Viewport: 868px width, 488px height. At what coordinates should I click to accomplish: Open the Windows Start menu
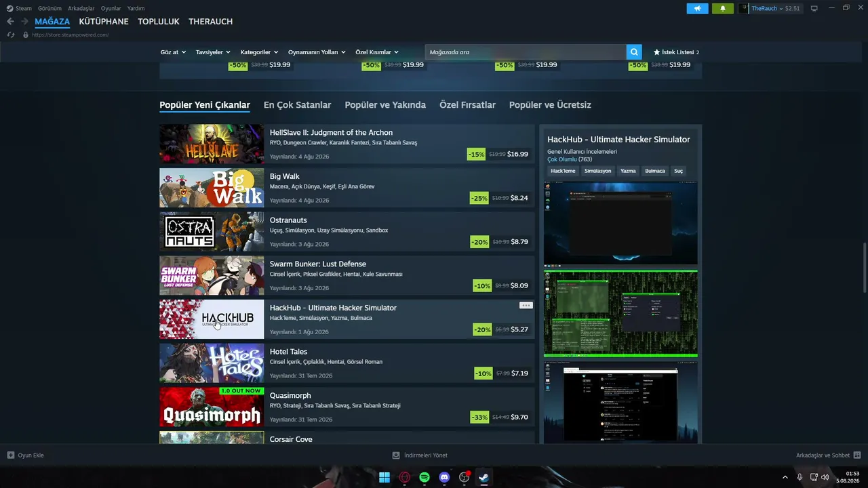(x=384, y=477)
